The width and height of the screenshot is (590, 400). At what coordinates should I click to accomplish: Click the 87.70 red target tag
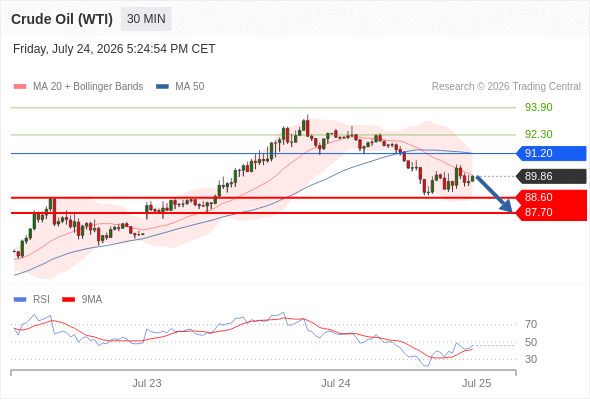click(x=551, y=213)
